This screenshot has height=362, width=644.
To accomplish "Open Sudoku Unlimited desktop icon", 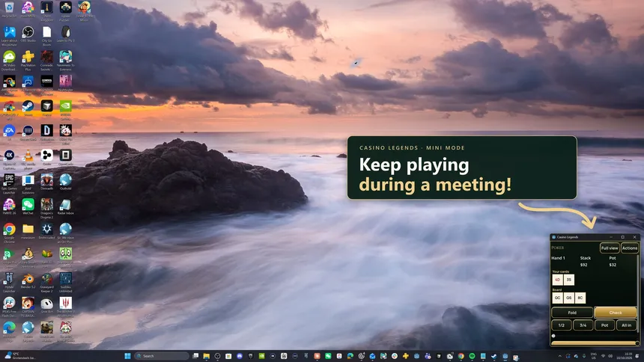I will [65, 282].
